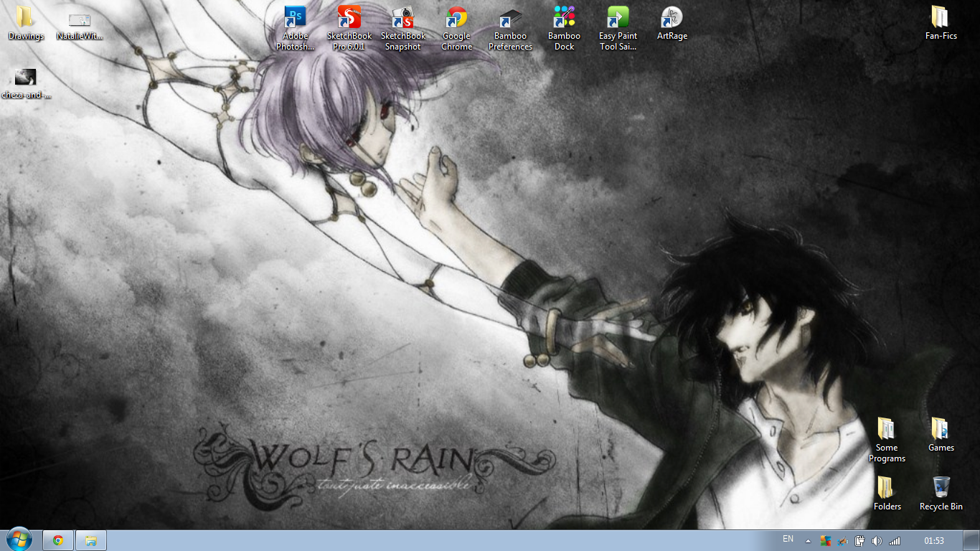Click the Google Chrome desktop shortcut

tap(456, 18)
